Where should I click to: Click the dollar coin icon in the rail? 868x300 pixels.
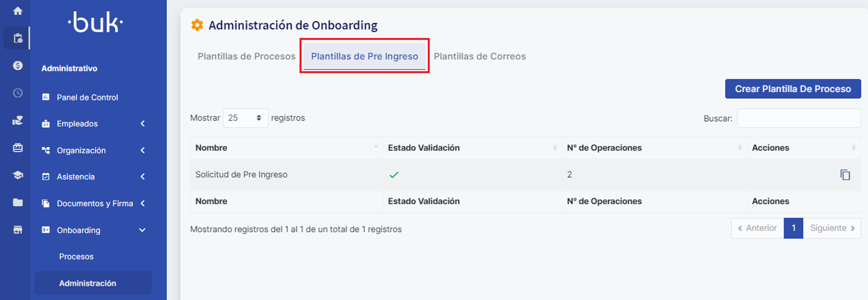[18, 65]
